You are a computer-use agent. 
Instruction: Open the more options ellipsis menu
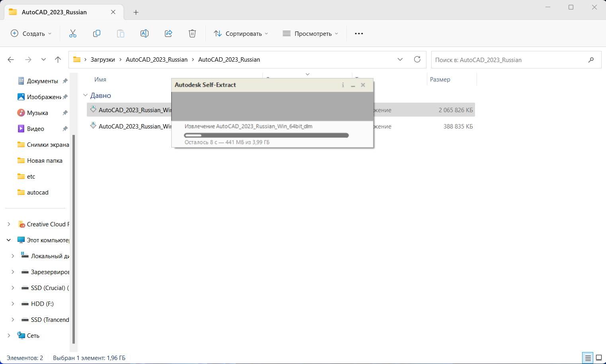[x=359, y=34]
